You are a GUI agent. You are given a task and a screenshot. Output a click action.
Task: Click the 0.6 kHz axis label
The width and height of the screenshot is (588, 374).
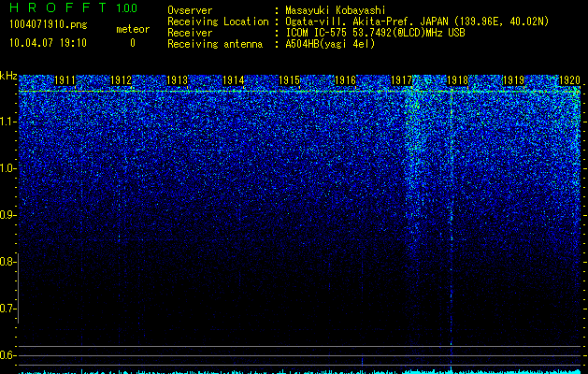[8, 355]
